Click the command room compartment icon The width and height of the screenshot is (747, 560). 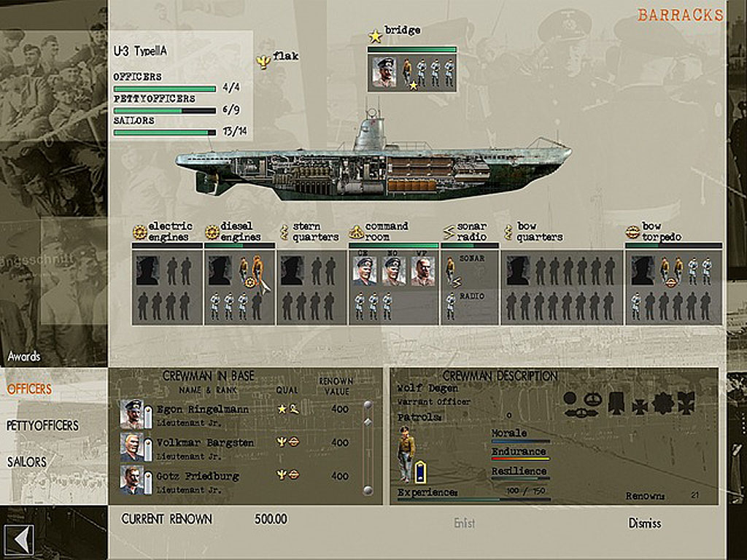[357, 232]
